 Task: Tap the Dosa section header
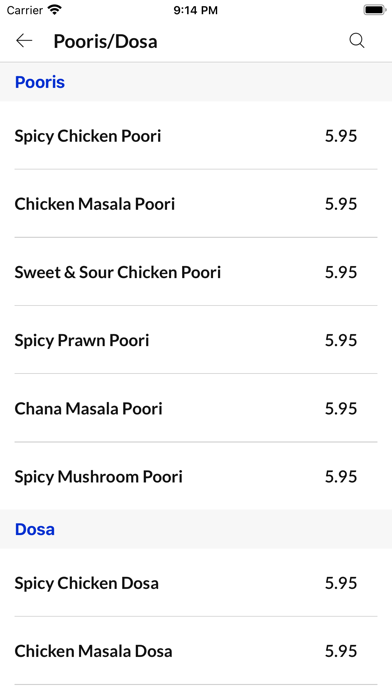(x=35, y=529)
